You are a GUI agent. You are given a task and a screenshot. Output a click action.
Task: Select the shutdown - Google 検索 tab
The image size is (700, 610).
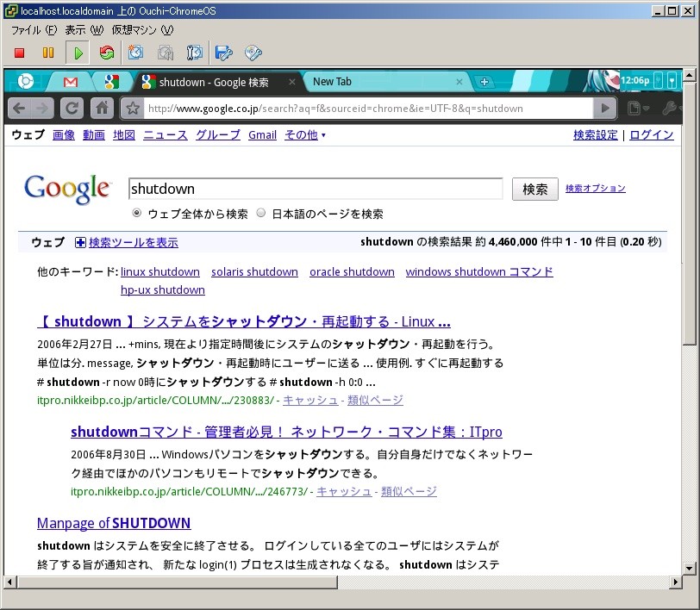(x=215, y=82)
